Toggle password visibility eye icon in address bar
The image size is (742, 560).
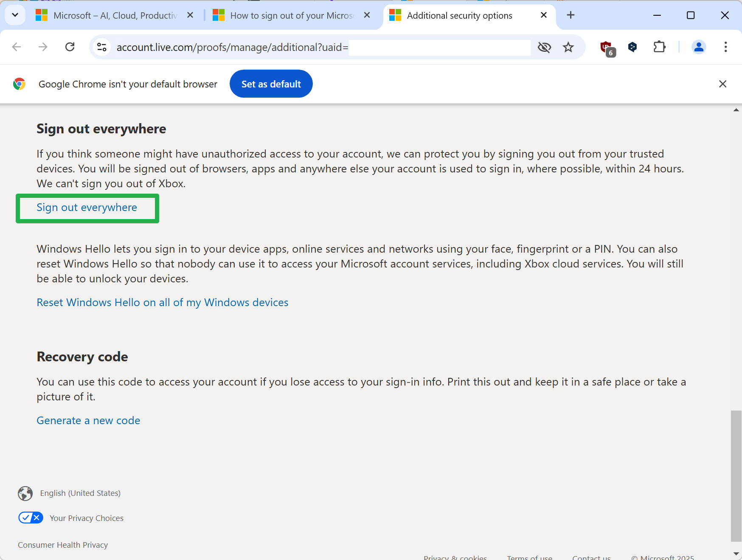545,47
